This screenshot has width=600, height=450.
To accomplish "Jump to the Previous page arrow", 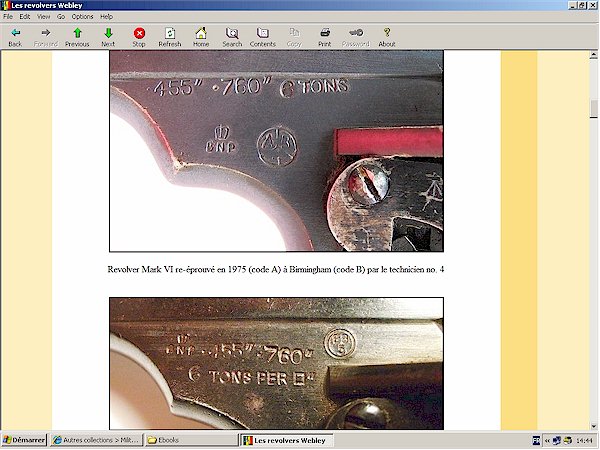I will (77, 33).
